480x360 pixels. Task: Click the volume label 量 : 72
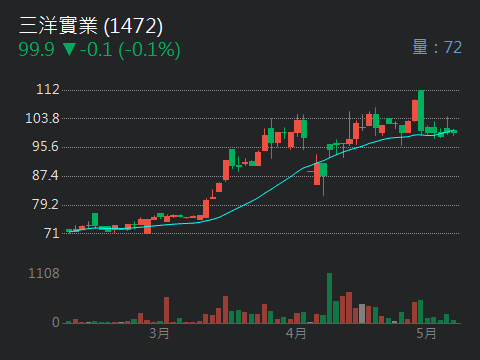(437, 47)
